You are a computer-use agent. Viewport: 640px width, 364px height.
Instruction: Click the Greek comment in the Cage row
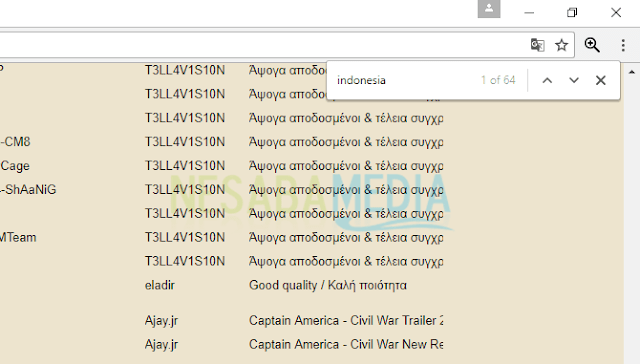[x=346, y=166]
